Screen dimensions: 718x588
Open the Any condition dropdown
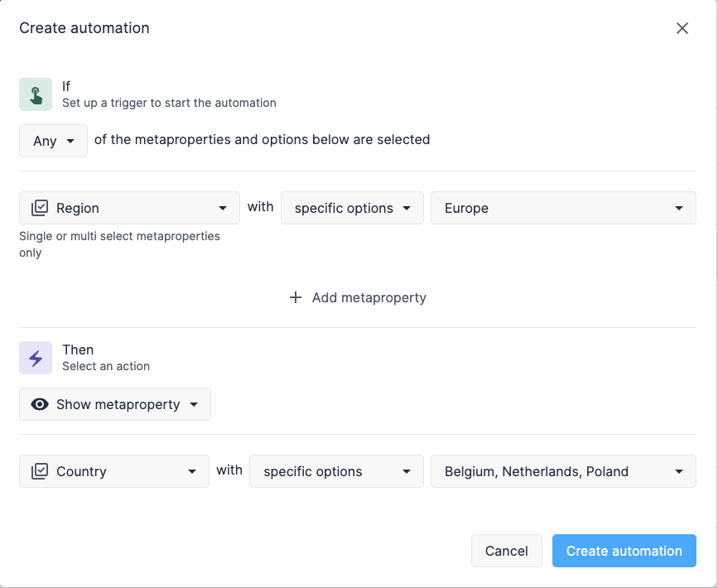[53, 141]
